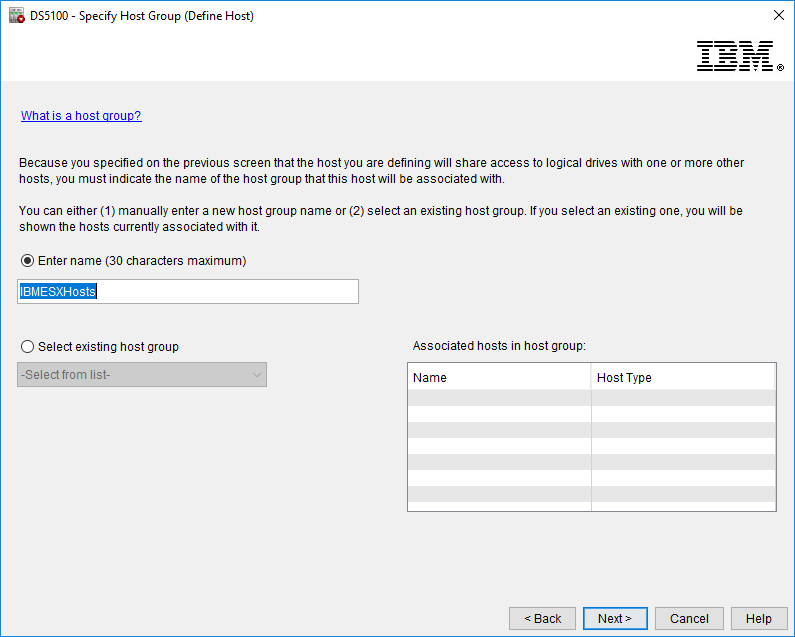Open the 'What is a host group?' link
The height and width of the screenshot is (637, 795).
81,116
